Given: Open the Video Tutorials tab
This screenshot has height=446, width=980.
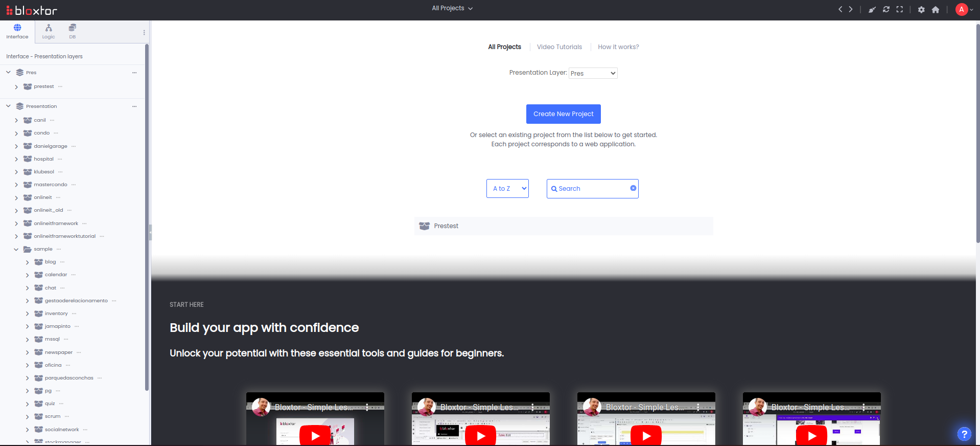Looking at the screenshot, I should (559, 47).
